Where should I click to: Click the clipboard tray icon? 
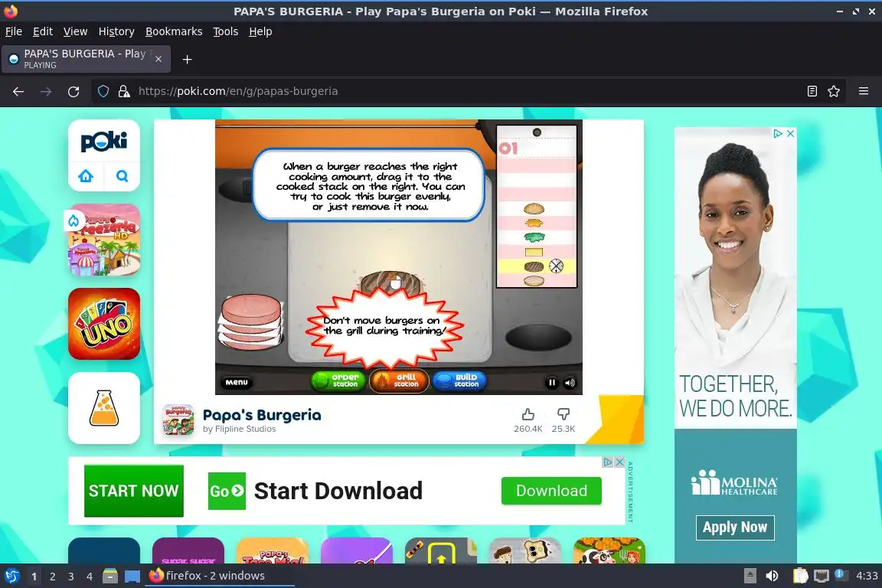pos(800,576)
